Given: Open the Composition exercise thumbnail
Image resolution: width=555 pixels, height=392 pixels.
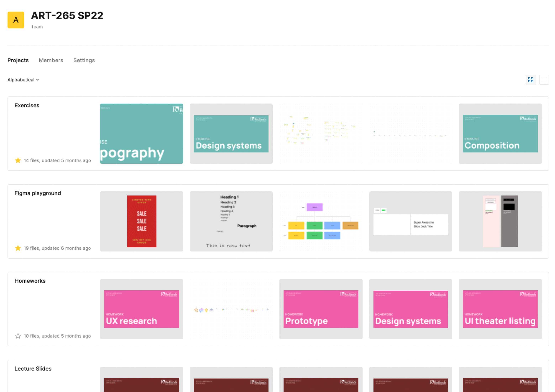Looking at the screenshot, I should 500,134.
